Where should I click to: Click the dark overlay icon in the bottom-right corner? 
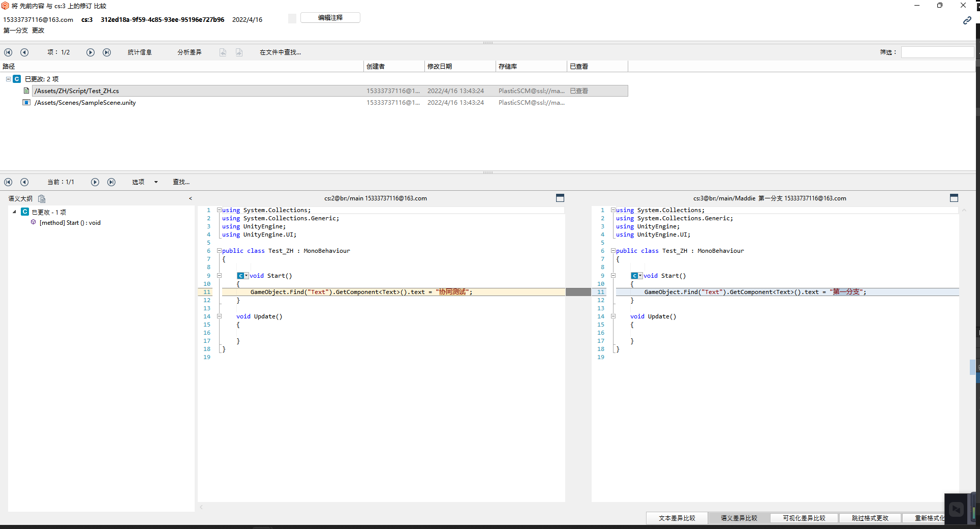957,509
